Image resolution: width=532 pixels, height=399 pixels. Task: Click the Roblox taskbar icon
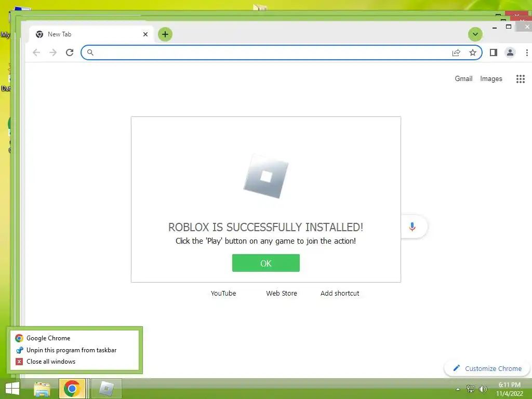106,389
